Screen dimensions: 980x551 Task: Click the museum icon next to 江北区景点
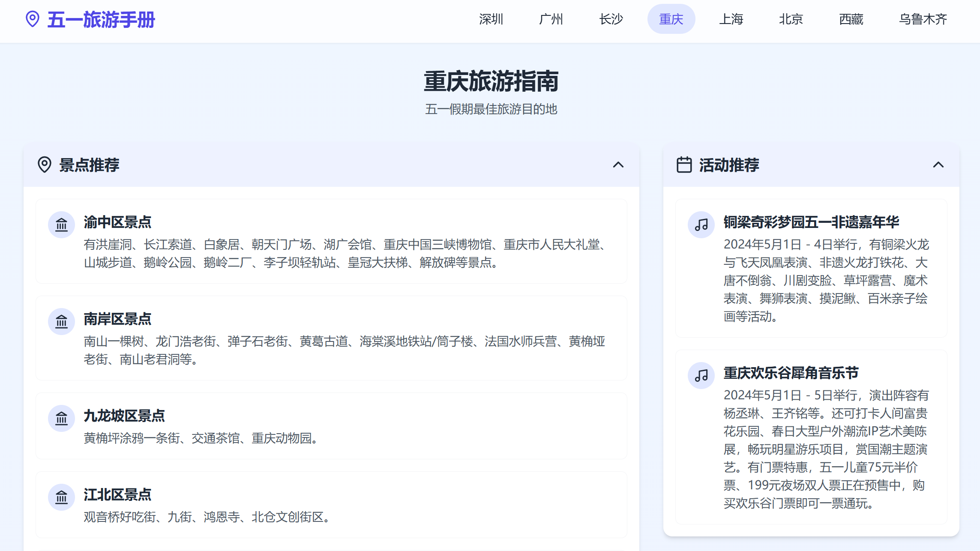point(62,497)
